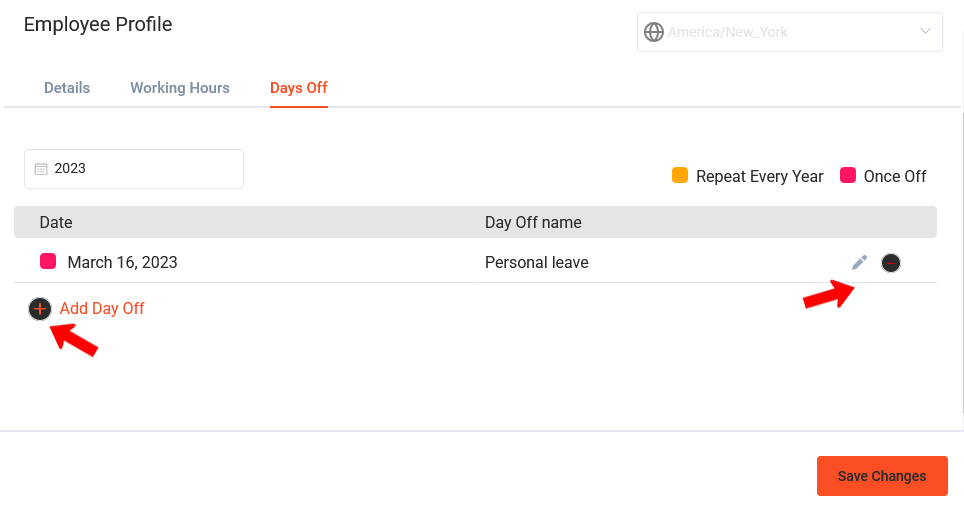Open the 2023 year picker
Image resolution: width=964 pixels, height=511 pixels.
pyautogui.click(x=134, y=169)
